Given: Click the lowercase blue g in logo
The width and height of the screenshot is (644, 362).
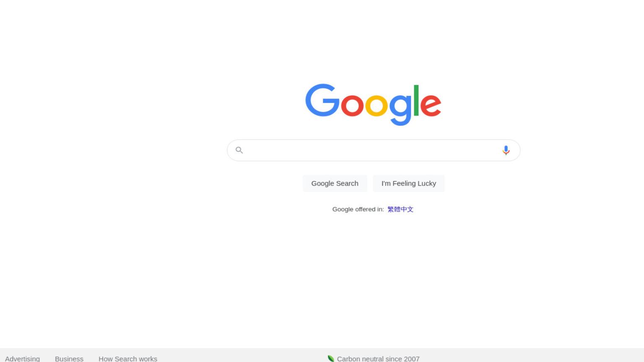Looking at the screenshot, I should (401, 110).
